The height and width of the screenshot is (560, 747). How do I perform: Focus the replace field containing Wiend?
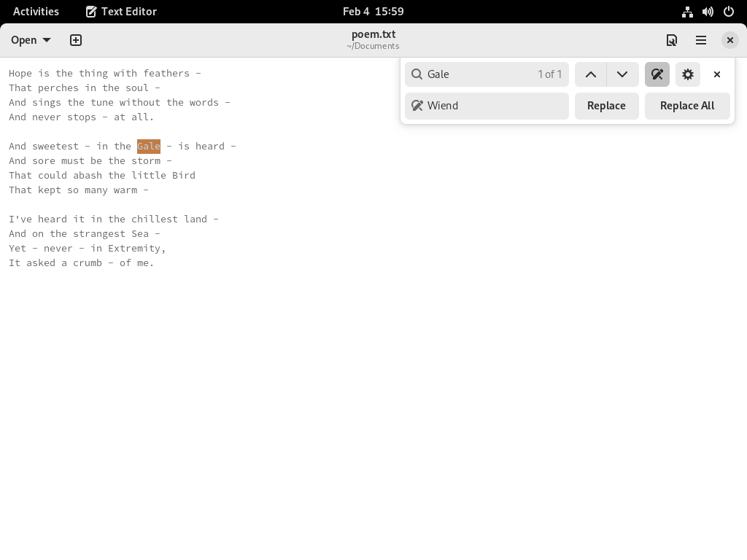487,106
